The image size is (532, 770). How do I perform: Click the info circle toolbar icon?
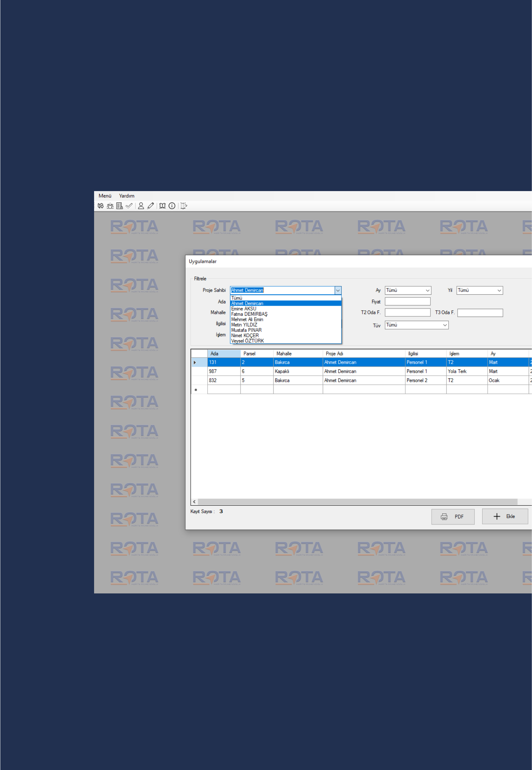coord(172,206)
